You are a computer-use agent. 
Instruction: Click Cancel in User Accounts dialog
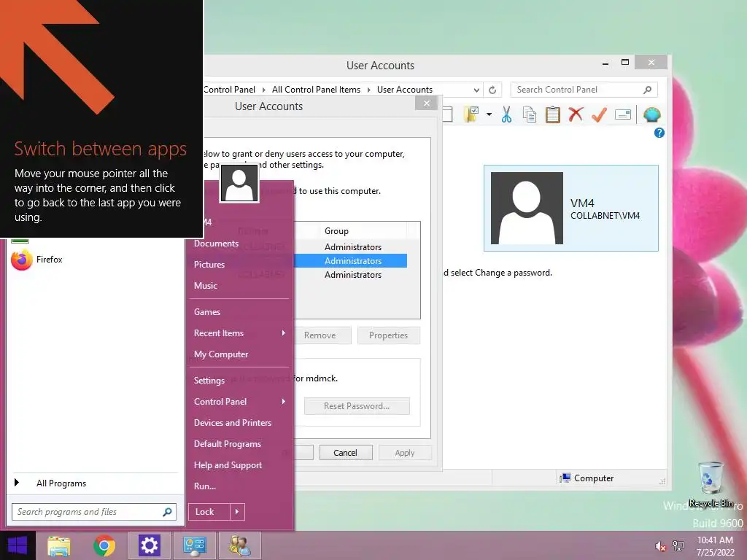pos(345,453)
